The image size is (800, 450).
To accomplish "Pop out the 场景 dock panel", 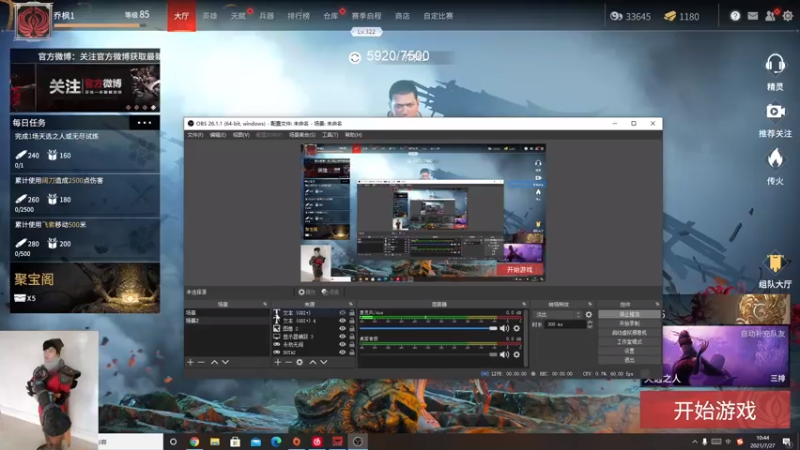I will click(265, 304).
